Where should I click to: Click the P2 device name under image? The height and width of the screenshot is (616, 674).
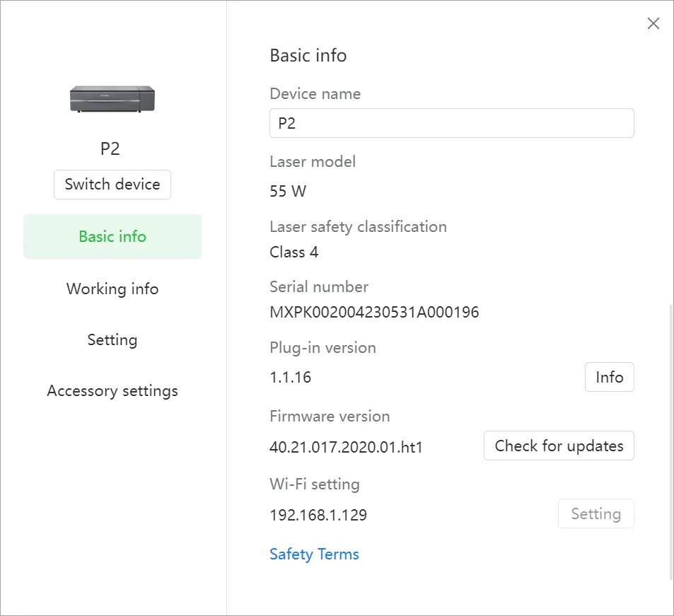click(x=110, y=149)
